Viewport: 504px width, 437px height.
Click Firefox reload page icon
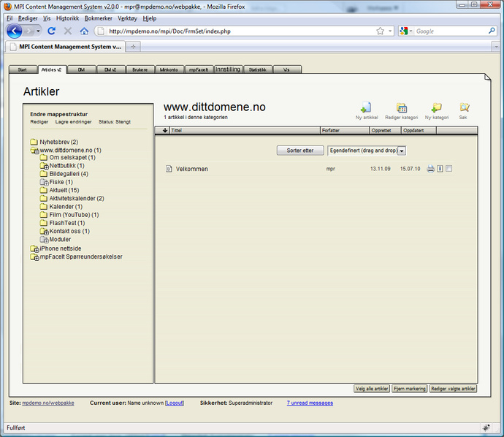(x=52, y=31)
